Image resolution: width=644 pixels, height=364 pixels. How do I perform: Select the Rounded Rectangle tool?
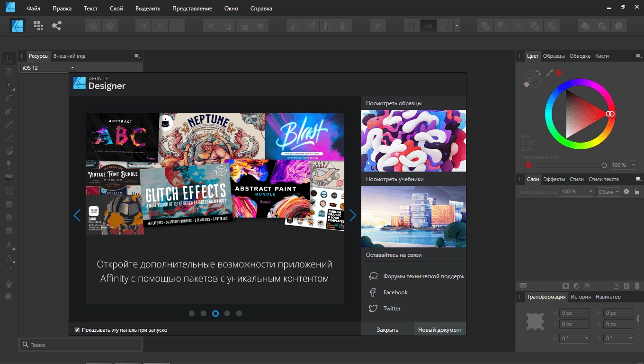(x=9, y=231)
